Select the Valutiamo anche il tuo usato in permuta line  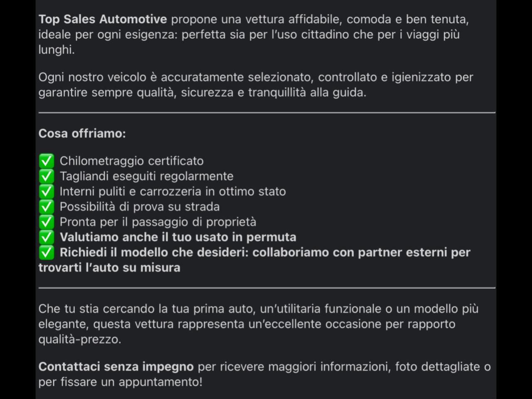coord(178,237)
